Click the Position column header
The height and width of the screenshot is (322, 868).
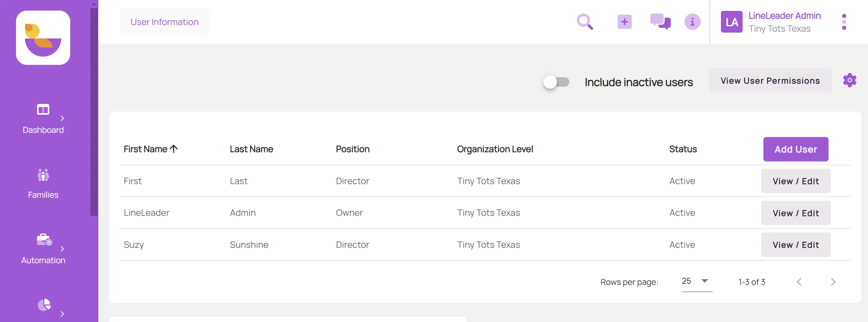click(352, 149)
